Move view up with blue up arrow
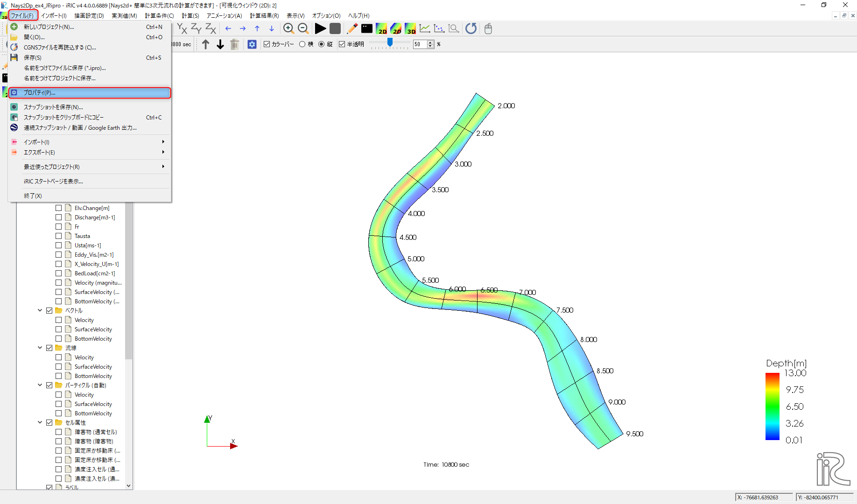Image resolution: width=857 pixels, height=504 pixels. click(257, 28)
